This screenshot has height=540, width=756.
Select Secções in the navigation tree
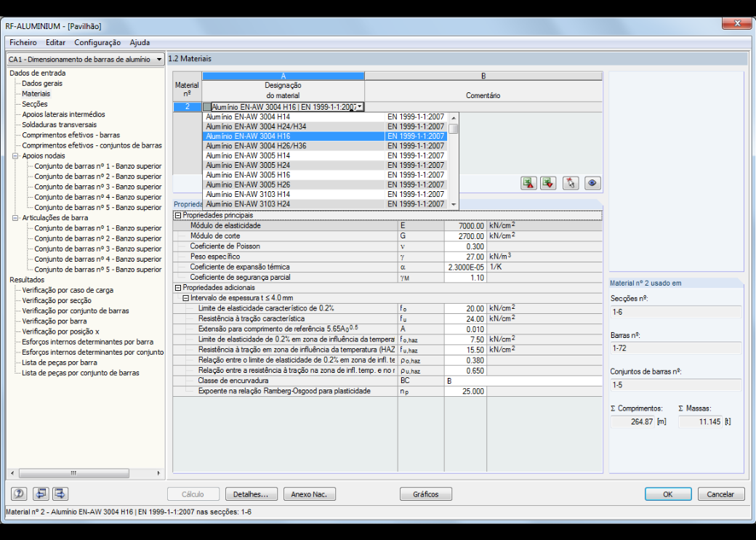pos(35,104)
